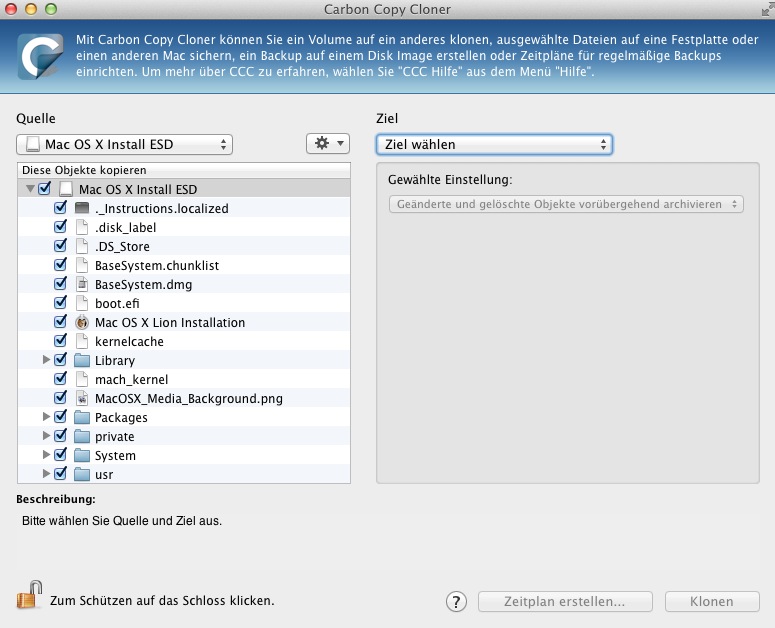Uncheck the boot.efi checkbox
This screenshot has width=775, height=628.
(61, 304)
